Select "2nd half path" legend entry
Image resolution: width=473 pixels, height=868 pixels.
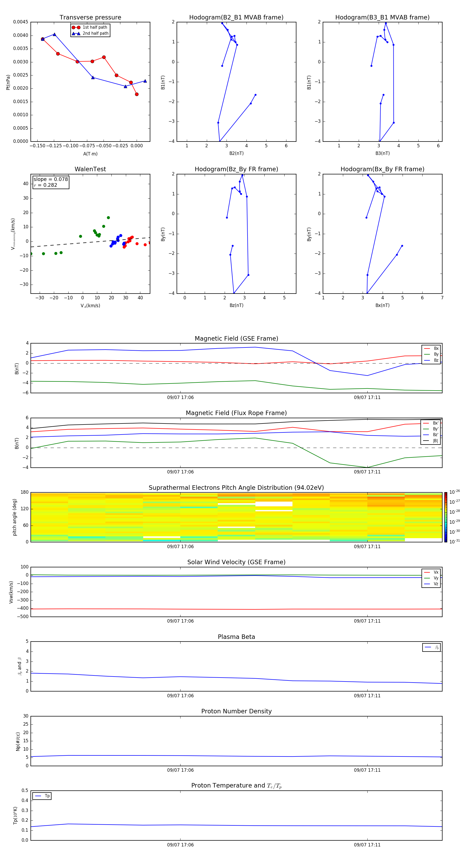coord(90,33)
